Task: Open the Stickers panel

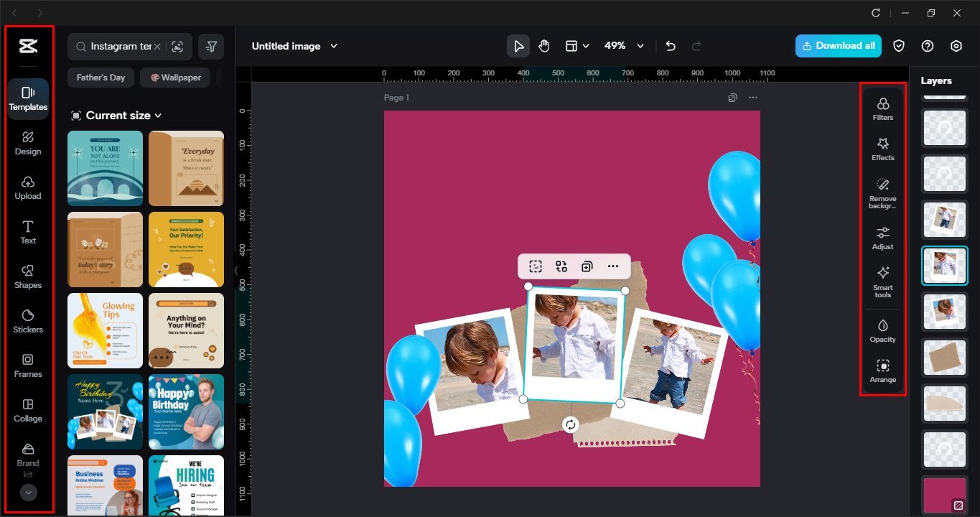Action: [x=27, y=321]
